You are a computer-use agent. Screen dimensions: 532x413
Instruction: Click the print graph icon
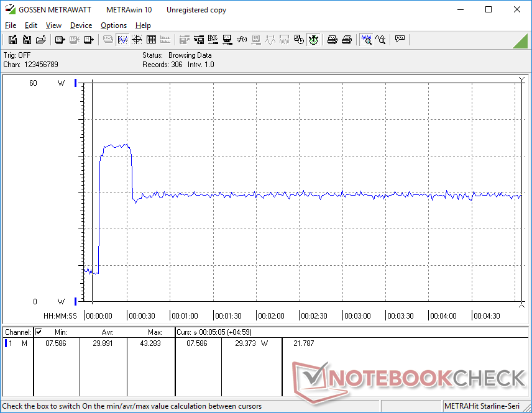pyautogui.click(x=332, y=40)
